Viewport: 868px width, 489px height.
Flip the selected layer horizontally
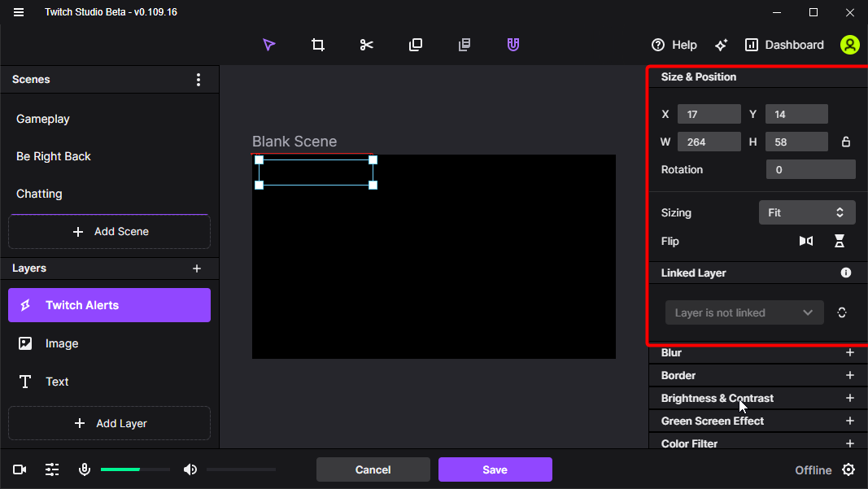805,241
